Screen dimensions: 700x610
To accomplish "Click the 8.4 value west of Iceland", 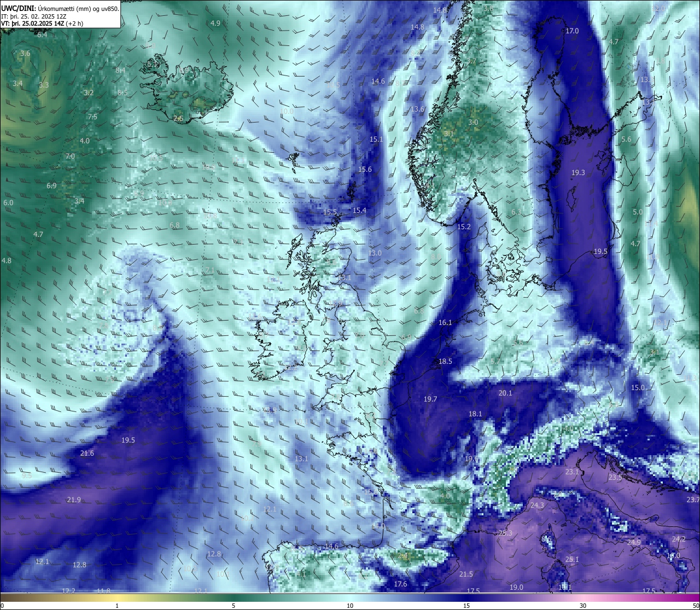I will (x=120, y=70).
